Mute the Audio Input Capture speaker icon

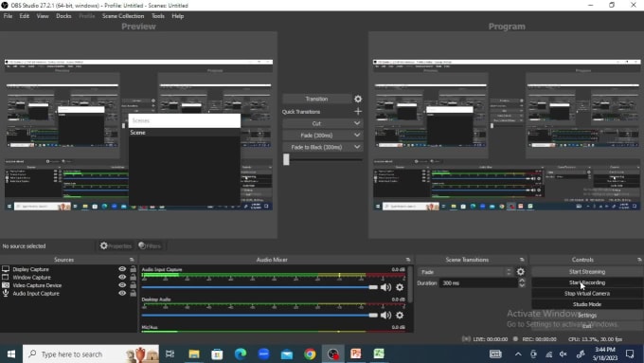[385, 287]
